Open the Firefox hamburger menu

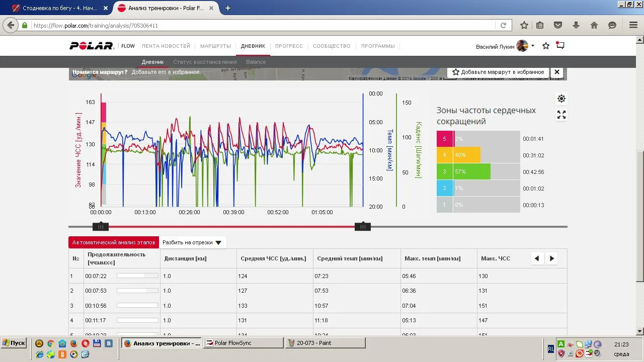[x=633, y=25]
